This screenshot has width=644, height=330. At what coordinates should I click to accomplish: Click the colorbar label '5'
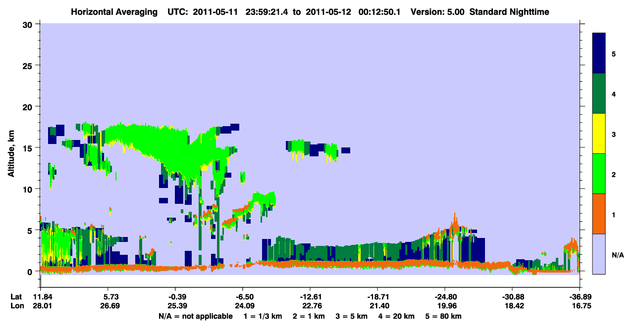click(x=613, y=54)
